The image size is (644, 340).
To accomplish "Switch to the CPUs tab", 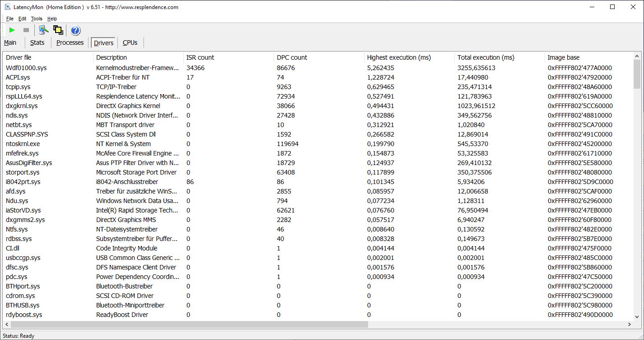I will point(130,42).
